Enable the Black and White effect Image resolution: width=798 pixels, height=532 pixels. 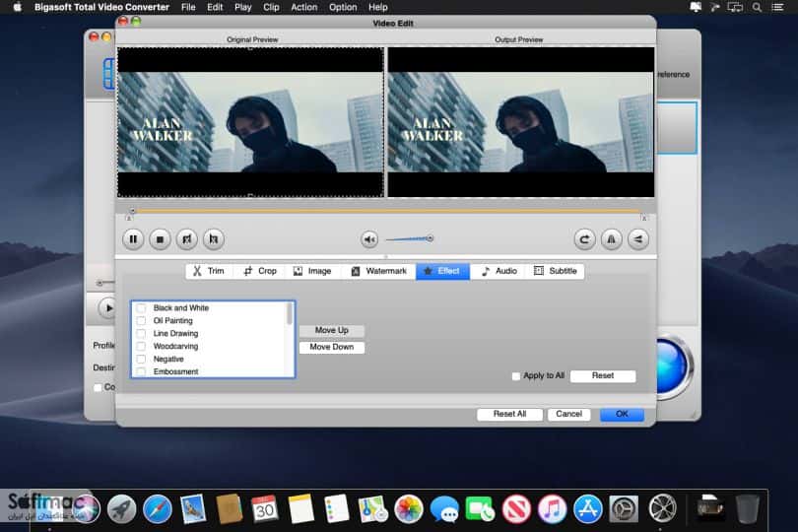tap(142, 308)
